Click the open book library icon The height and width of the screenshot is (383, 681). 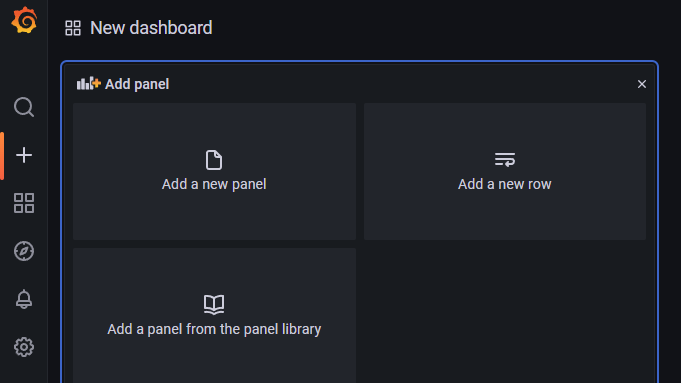coord(214,304)
